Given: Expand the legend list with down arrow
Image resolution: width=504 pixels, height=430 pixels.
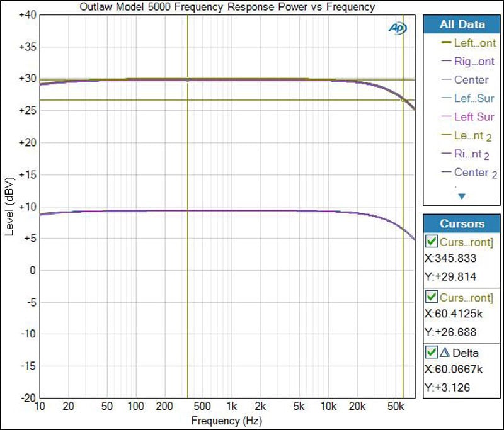Looking at the screenshot, I should pos(462,196).
